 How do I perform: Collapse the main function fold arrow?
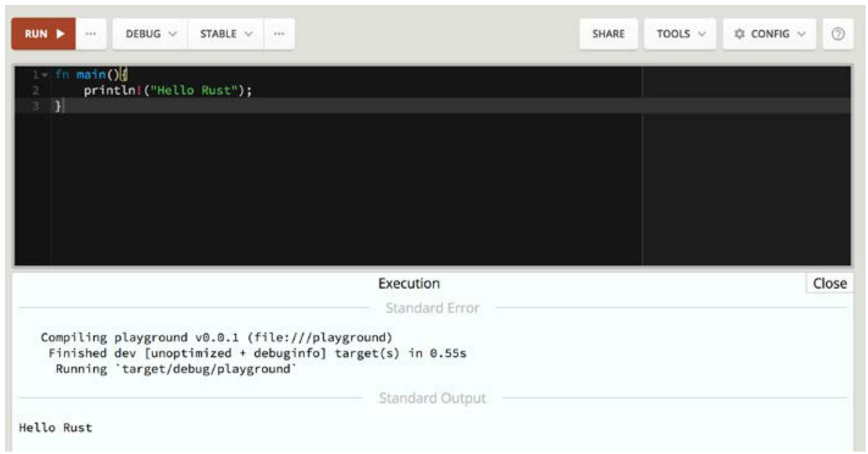pyautogui.click(x=45, y=75)
